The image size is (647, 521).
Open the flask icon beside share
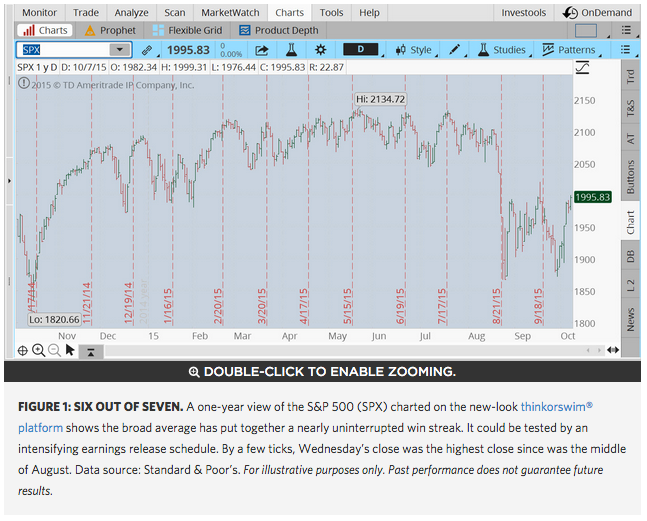291,50
